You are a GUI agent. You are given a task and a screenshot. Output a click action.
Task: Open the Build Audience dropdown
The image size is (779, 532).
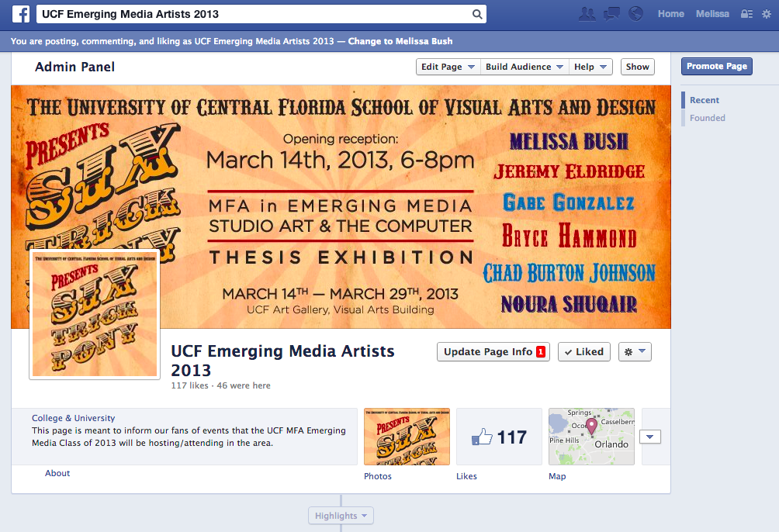(x=525, y=67)
